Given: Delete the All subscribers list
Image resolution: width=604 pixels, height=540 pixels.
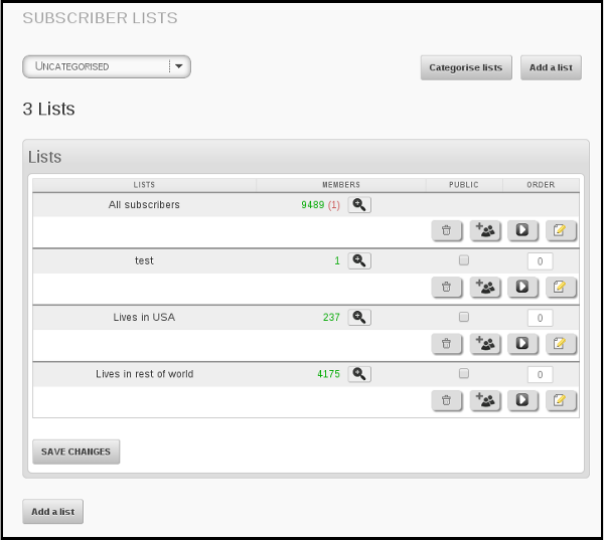Looking at the screenshot, I should [446, 230].
